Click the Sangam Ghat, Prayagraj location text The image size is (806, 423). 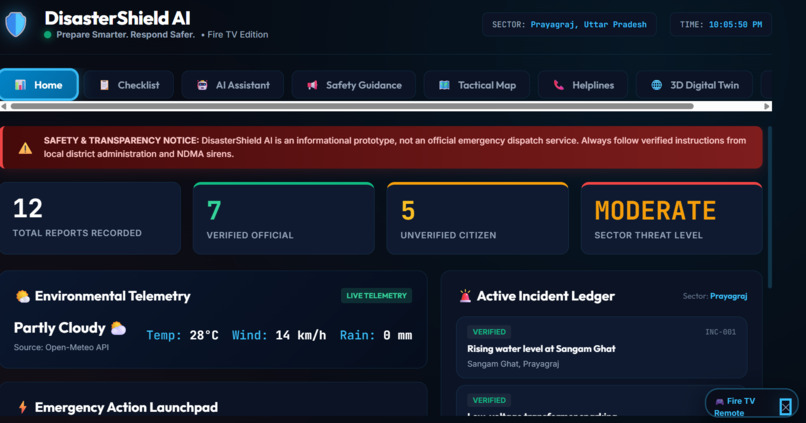click(x=513, y=364)
